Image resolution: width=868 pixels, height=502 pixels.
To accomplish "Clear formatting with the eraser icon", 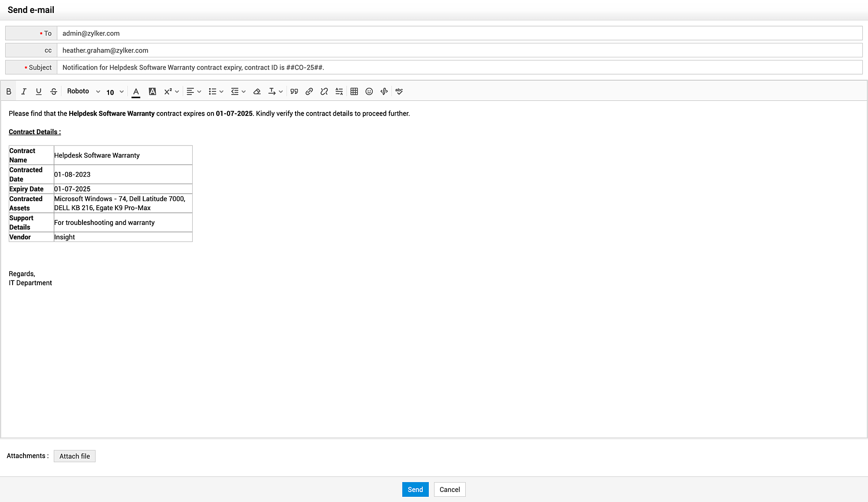I will click(257, 92).
